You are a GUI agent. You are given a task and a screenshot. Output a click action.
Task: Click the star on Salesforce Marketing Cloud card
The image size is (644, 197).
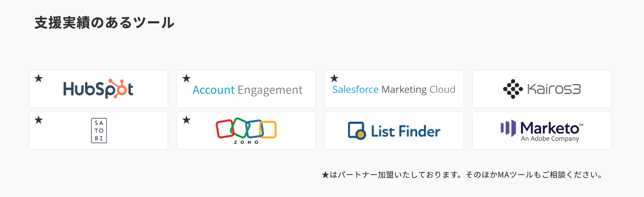tap(334, 78)
